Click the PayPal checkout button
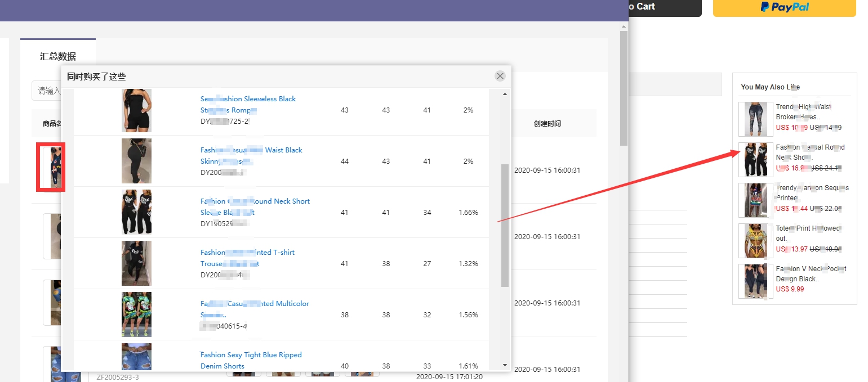Image resolution: width=868 pixels, height=382 pixels. [784, 7]
